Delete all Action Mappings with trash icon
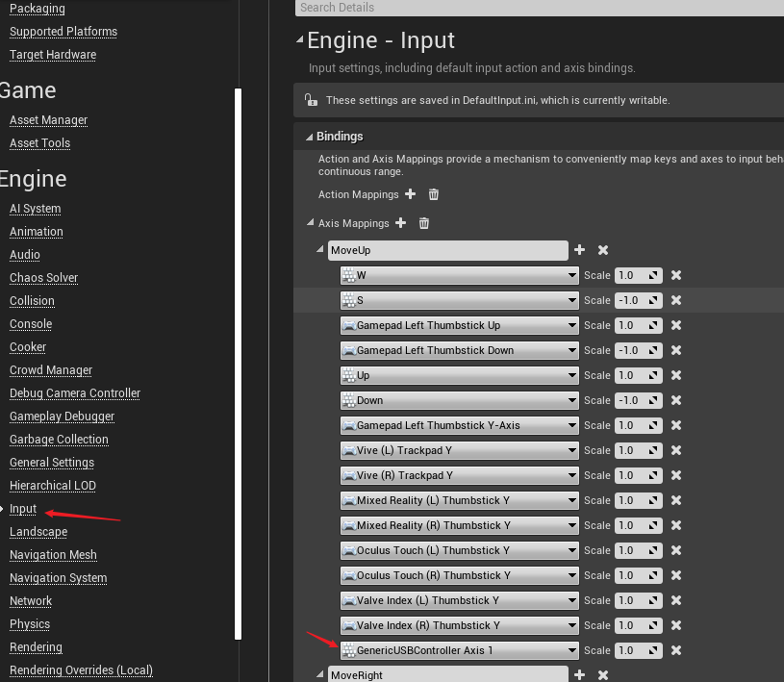This screenshot has width=784, height=682. pyautogui.click(x=434, y=194)
